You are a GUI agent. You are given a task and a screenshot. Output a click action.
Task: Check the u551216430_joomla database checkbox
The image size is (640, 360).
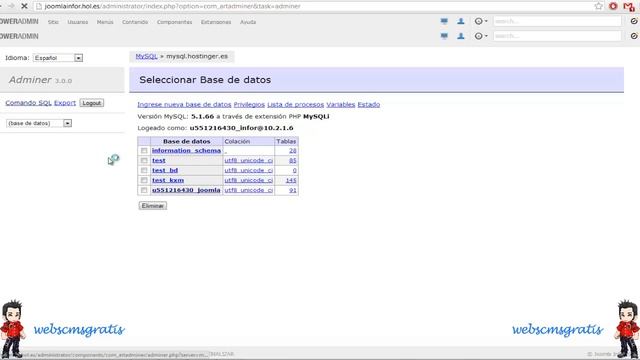[144, 190]
